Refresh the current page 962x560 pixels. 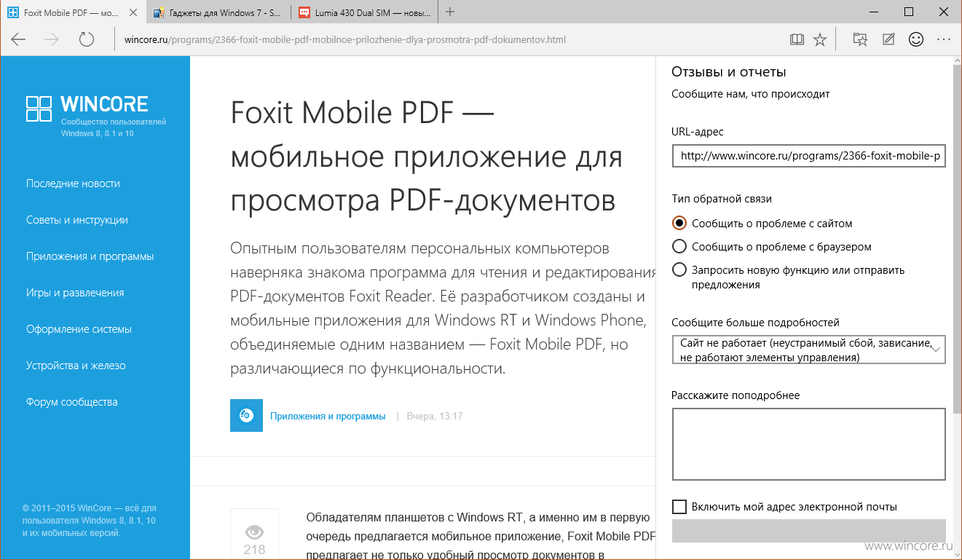point(87,40)
